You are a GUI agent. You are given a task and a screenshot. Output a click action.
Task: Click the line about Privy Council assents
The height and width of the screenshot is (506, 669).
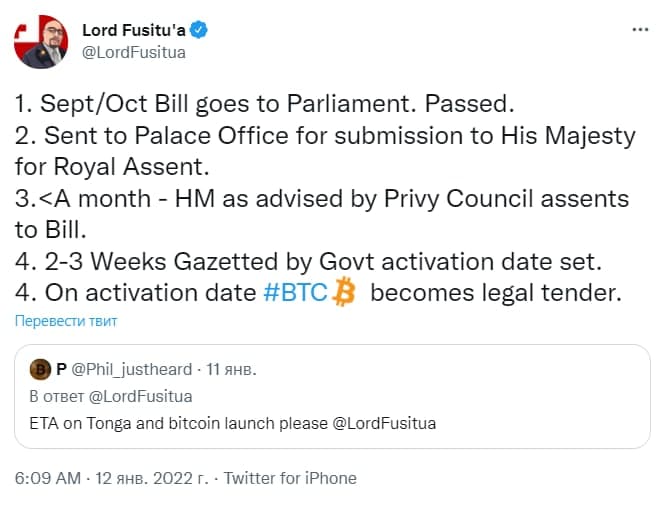click(x=322, y=214)
